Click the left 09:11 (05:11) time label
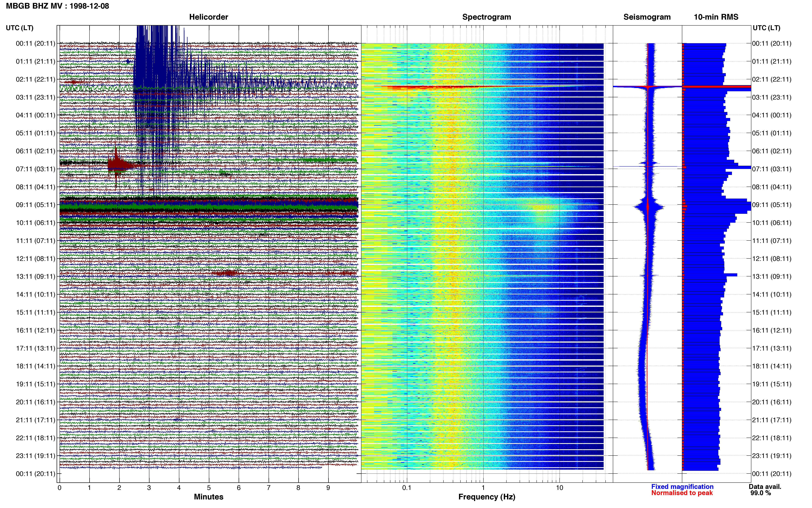 (x=35, y=205)
